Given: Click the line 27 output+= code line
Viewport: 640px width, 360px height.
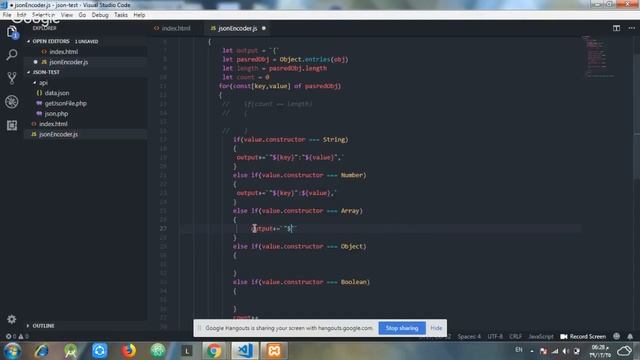Looking at the screenshot, I should (274, 229).
